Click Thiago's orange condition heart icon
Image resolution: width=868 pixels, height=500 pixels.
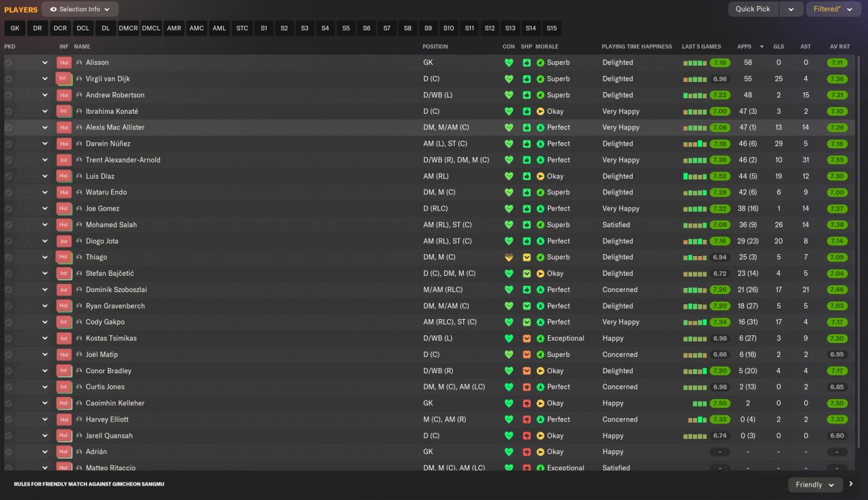509,257
